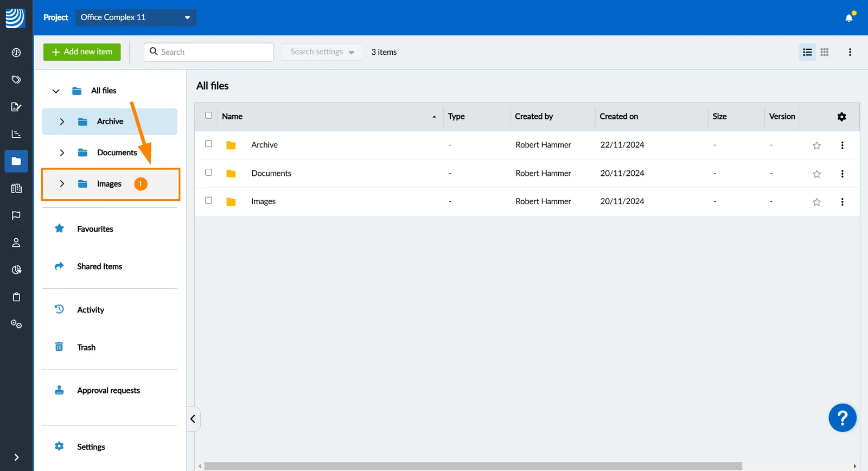Click the Created on column header

(x=618, y=117)
